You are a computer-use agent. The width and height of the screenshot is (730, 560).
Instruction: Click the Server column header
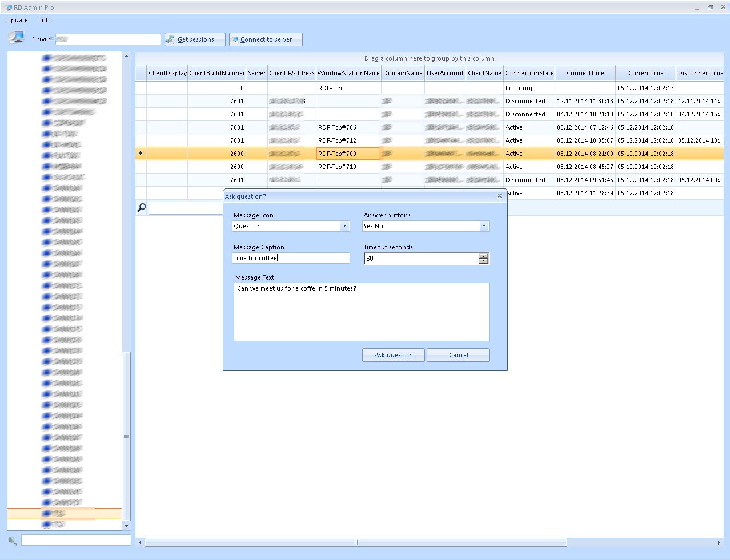256,73
